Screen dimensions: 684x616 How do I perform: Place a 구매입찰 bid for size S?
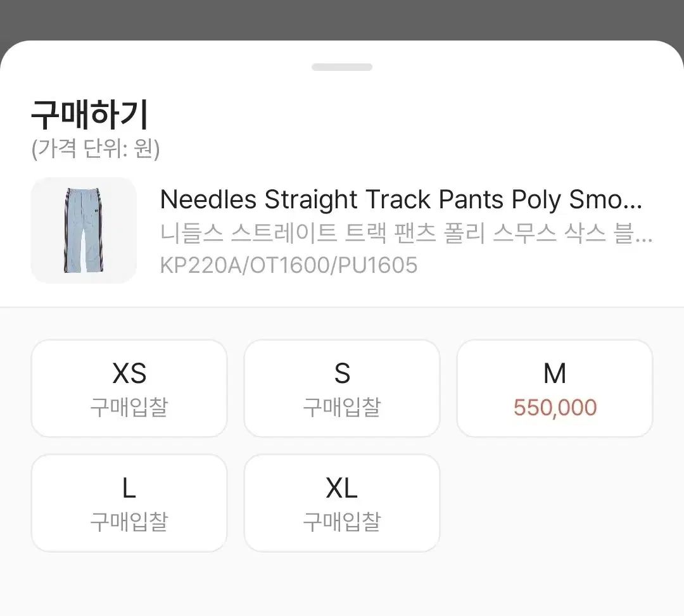point(342,407)
